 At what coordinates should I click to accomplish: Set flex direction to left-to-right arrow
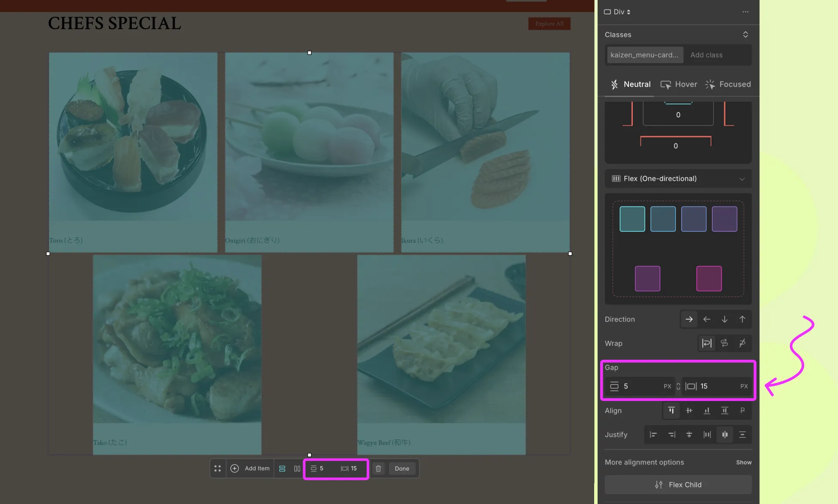click(689, 319)
